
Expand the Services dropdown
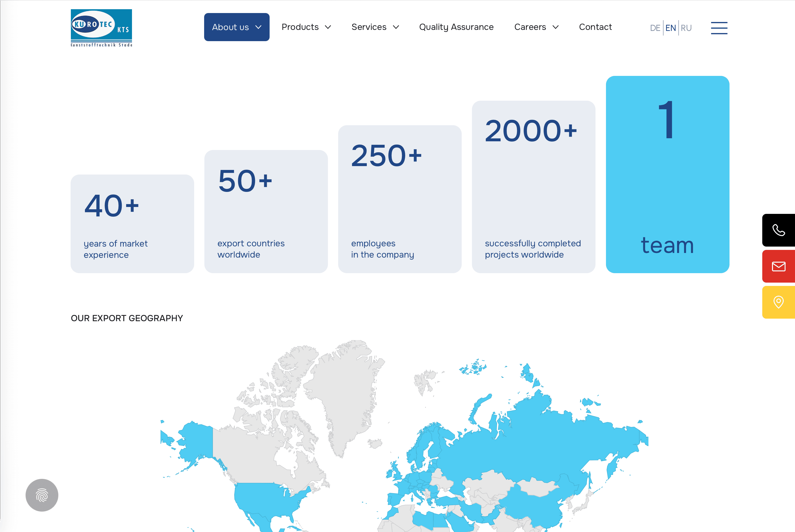pos(375,27)
